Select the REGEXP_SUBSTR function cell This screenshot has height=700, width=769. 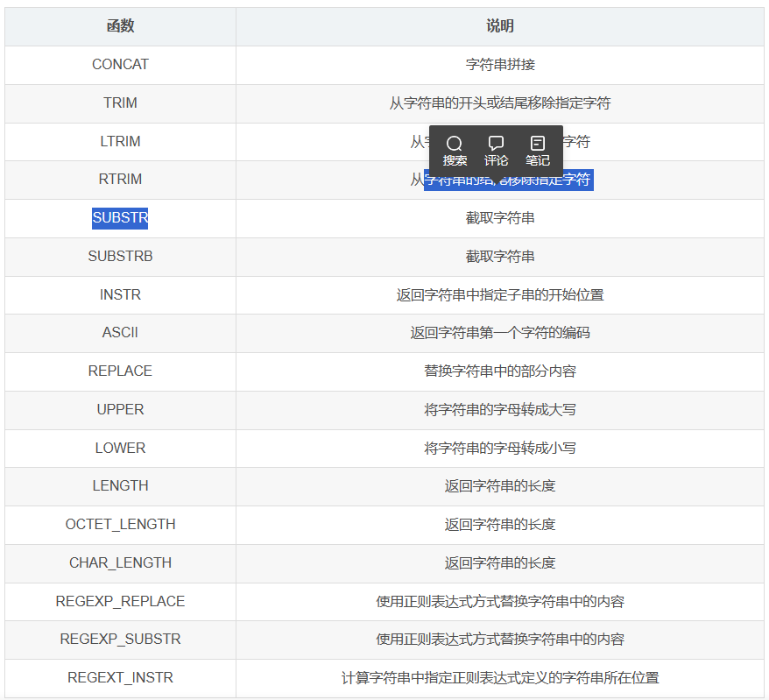(x=120, y=640)
